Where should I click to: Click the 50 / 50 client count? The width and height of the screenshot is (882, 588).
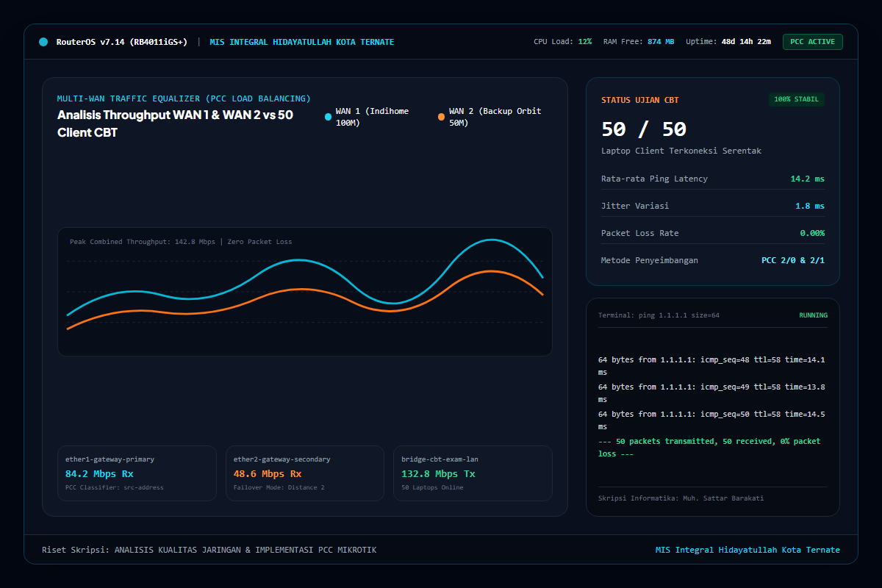644,129
